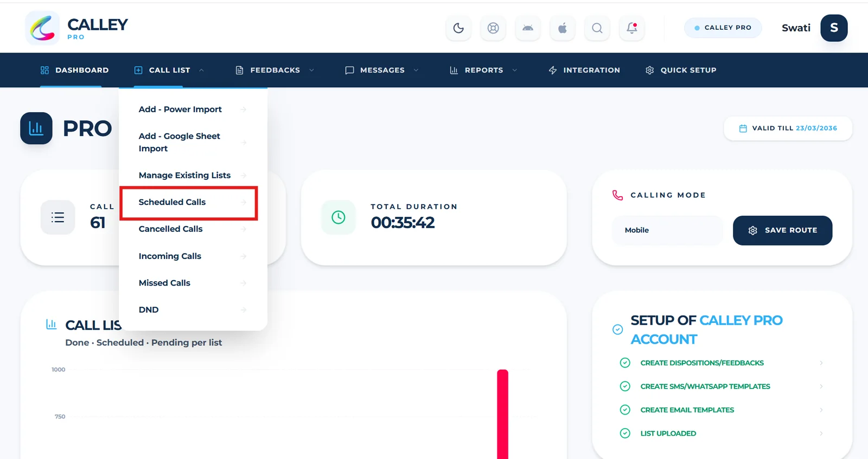Image resolution: width=868 pixels, height=459 pixels.
Task: Open the DND menu entry
Action: click(193, 310)
